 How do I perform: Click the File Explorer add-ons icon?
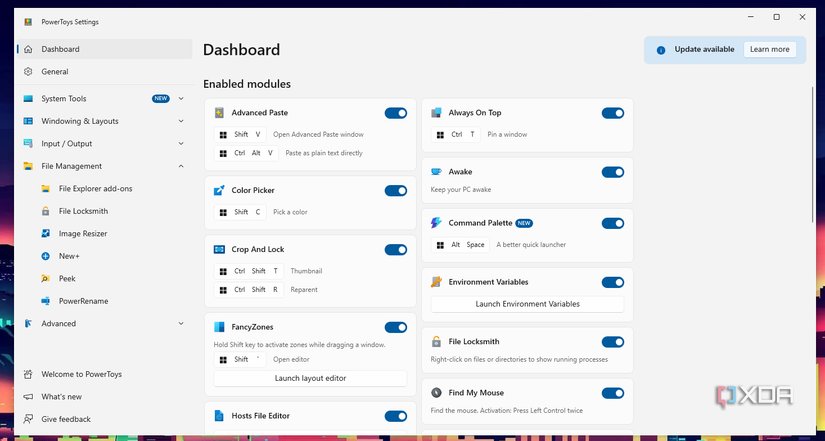[x=46, y=188]
